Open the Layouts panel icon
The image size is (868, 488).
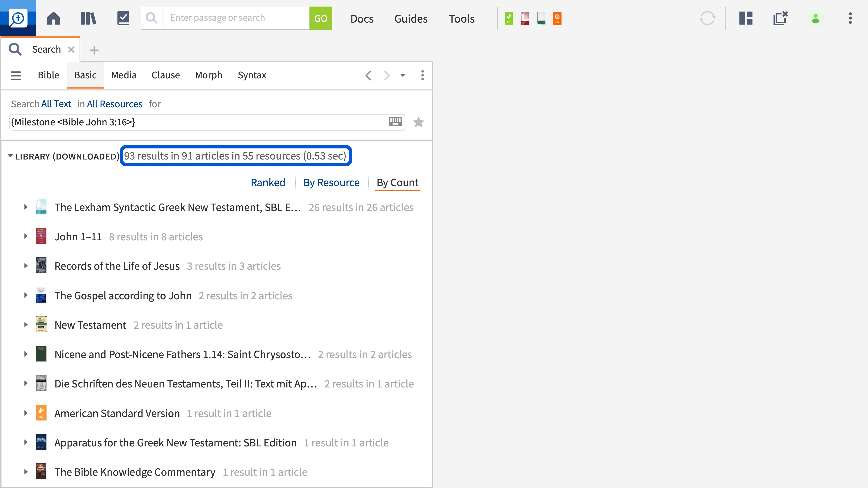[x=746, y=18]
